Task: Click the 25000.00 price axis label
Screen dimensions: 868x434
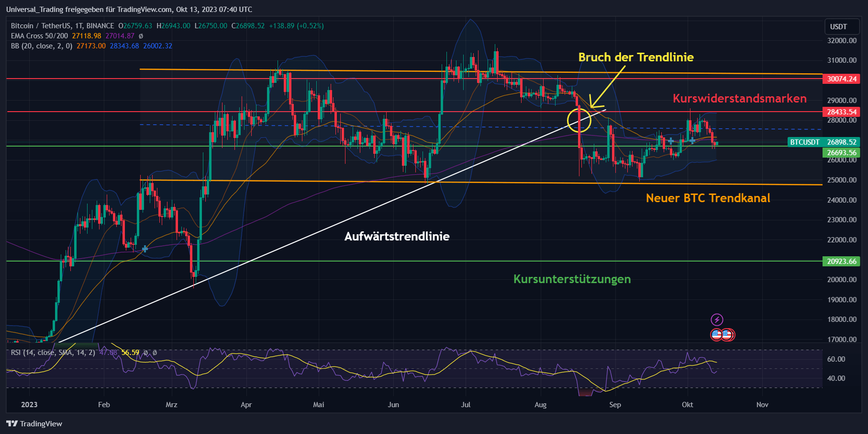Action: point(842,180)
